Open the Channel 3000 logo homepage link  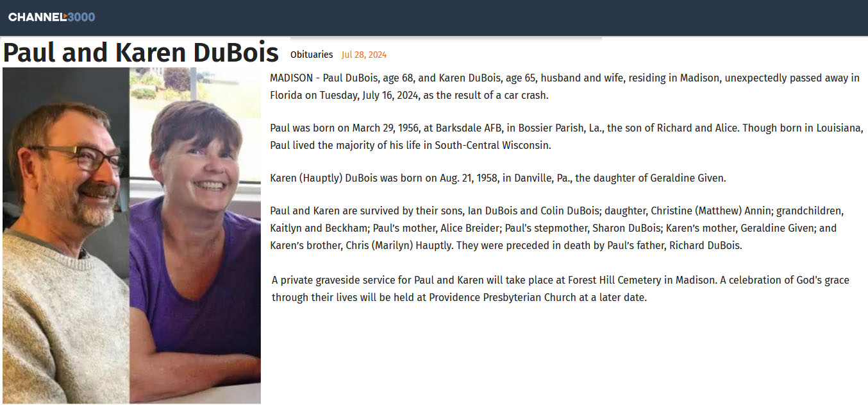[x=52, y=17]
